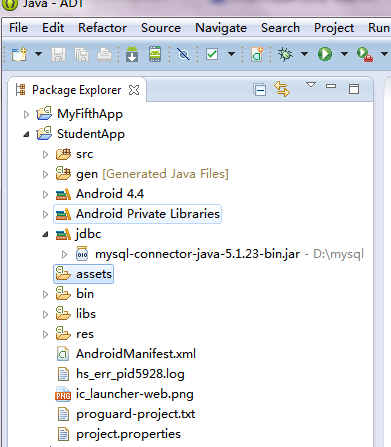
Task: Close the Package Explorer view
Action: [134, 90]
